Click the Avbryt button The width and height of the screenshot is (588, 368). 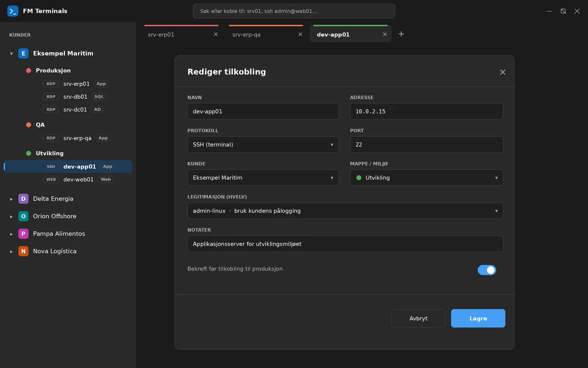[x=418, y=318]
